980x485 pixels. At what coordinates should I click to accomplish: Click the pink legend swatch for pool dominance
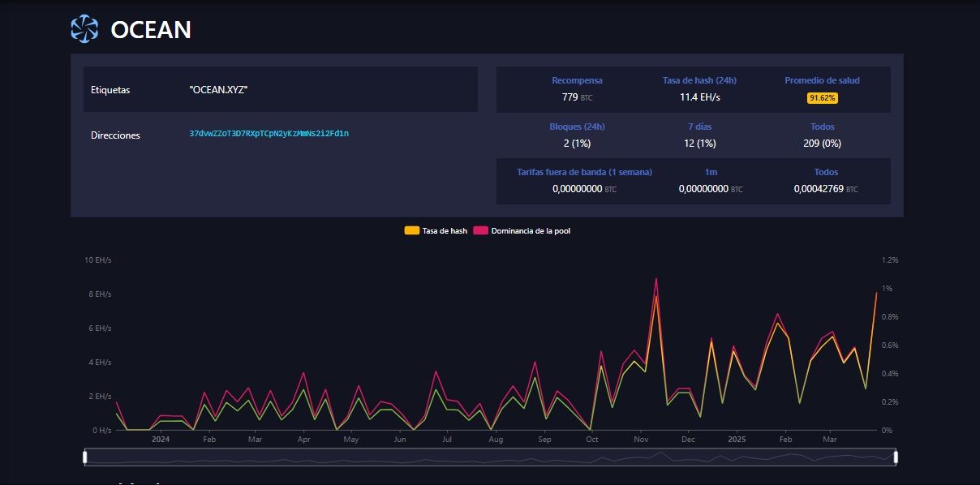[x=480, y=231]
